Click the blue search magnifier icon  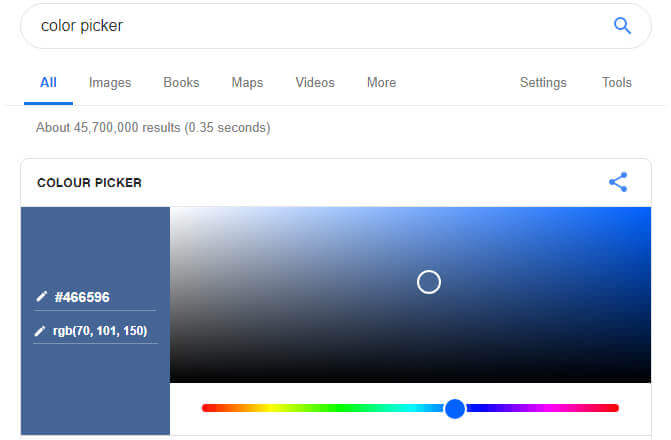(x=622, y=26)
